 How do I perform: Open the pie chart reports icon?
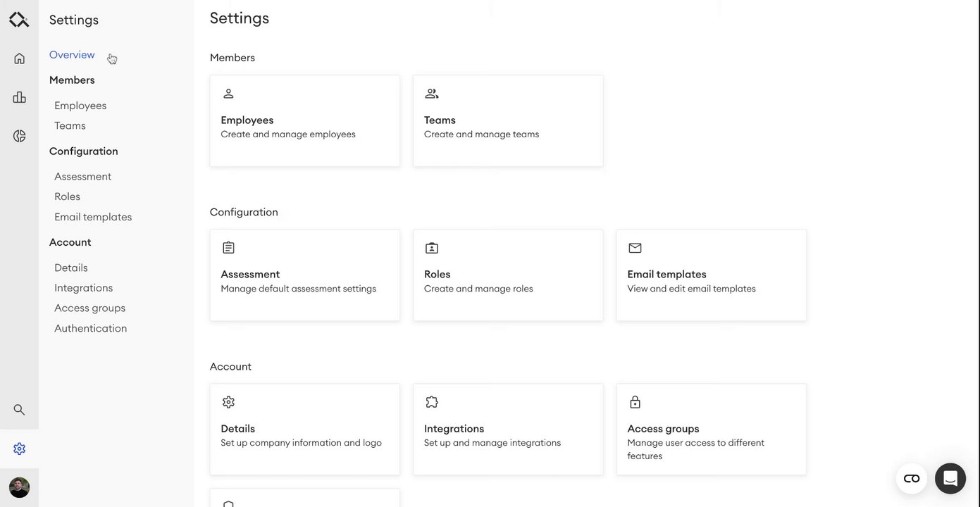click(19, 136)
